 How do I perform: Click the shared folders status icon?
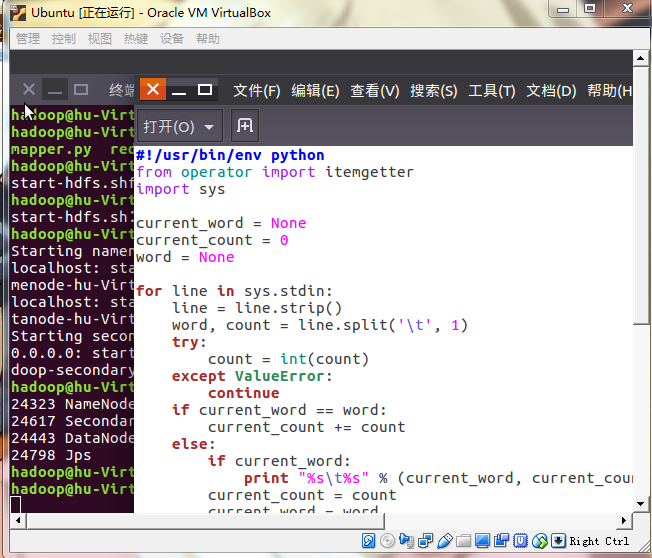tap(463, 541)
